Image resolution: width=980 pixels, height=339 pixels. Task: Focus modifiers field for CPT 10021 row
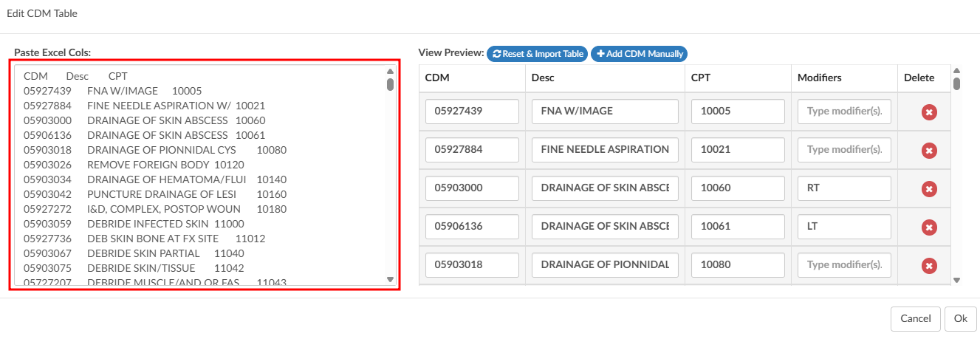(844, 150)
